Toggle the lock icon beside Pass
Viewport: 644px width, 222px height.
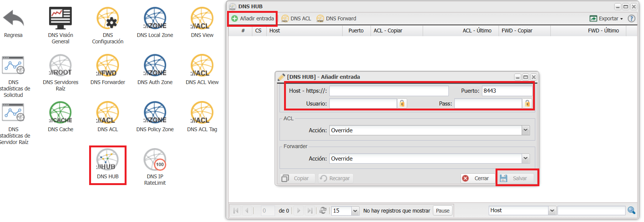pos(527,103)
